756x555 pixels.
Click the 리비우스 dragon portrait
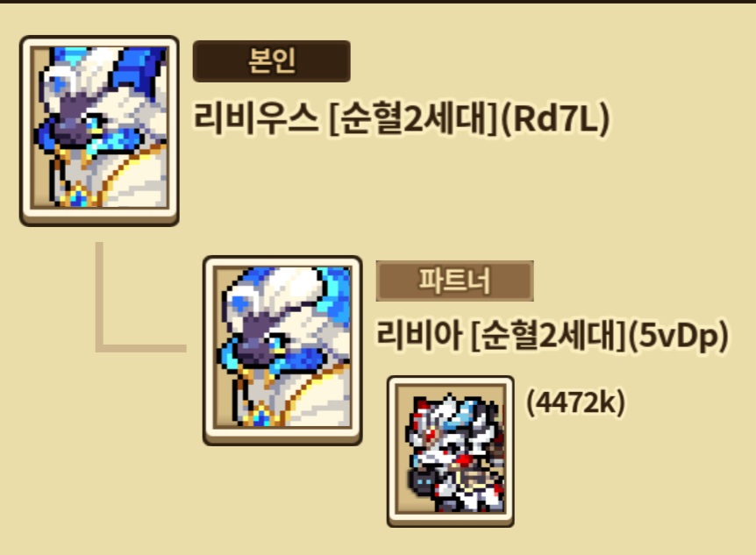pyautogui.click(x=99, y=131)
